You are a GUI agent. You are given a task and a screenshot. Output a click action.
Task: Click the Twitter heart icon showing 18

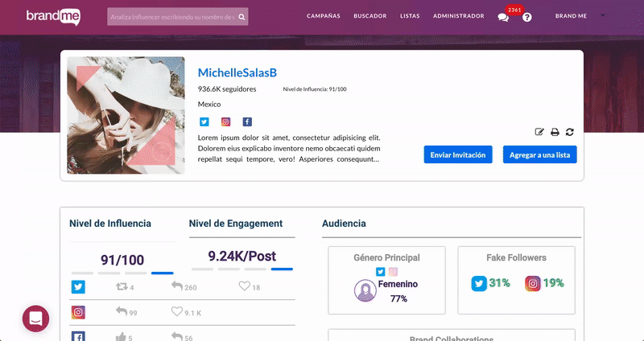245,286
